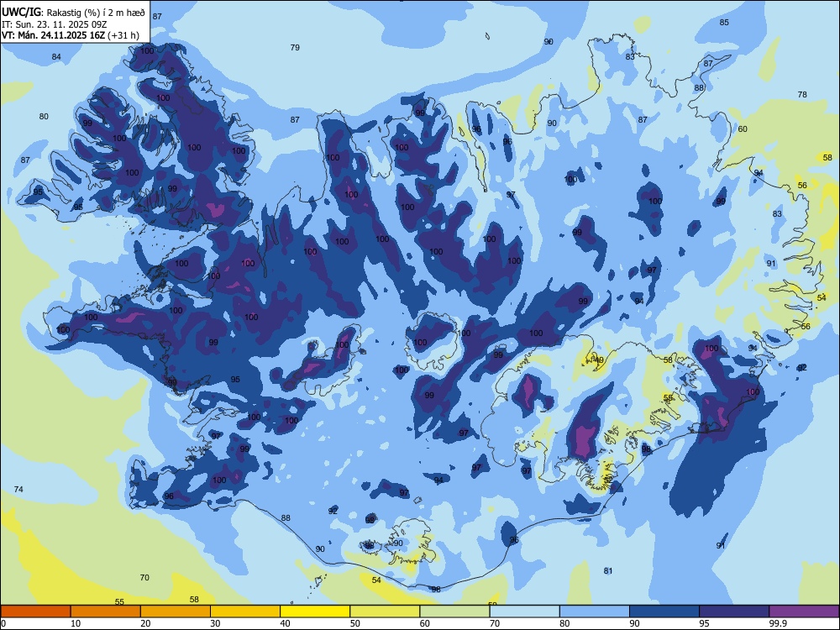
Task: Click the '81' humidity value on the map
Action: (608, 571)
